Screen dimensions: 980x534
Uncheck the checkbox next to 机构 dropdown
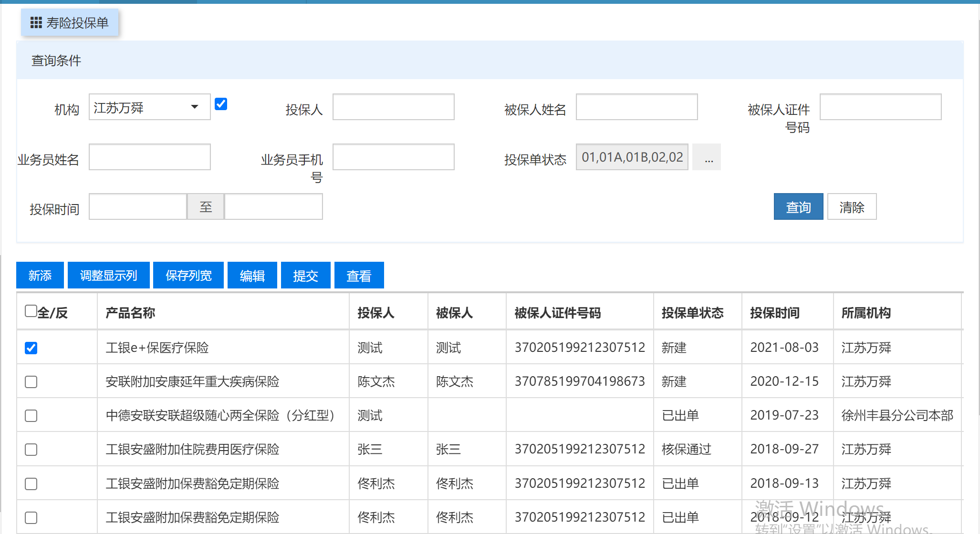[x=220, y=104]
